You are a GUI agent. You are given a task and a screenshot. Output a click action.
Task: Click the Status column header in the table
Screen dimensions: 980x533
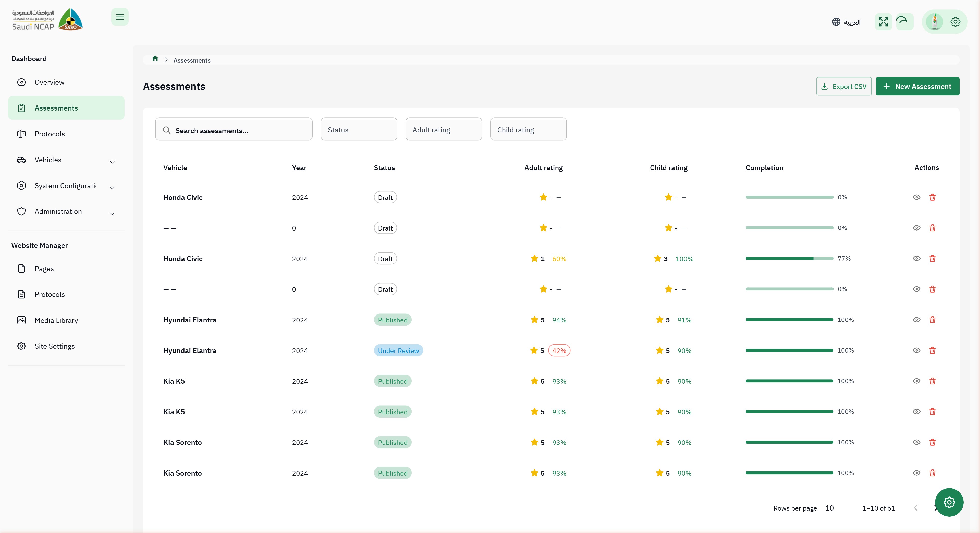[x=384, y=168]
